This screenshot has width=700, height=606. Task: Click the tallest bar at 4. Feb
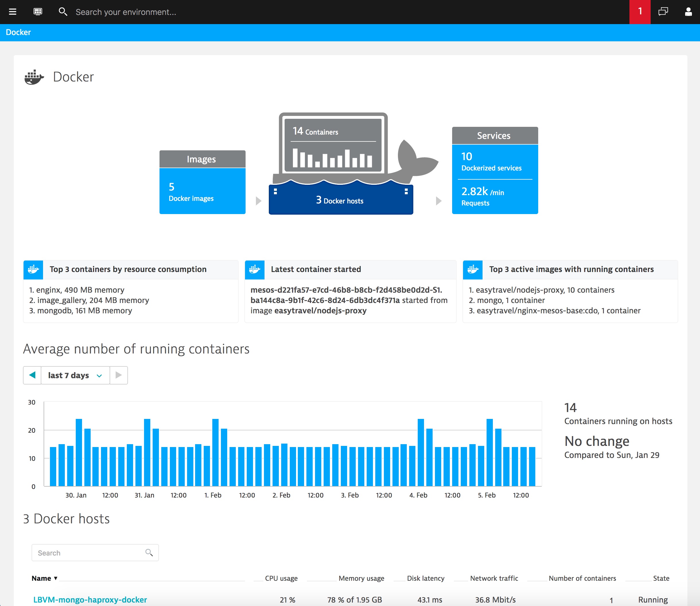coord(421,452)
